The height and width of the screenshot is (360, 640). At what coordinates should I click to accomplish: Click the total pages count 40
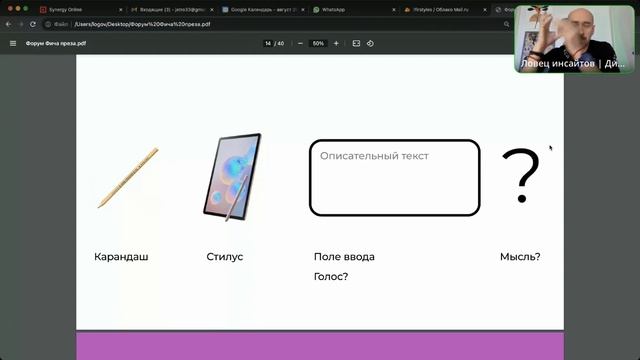(281, 43)
